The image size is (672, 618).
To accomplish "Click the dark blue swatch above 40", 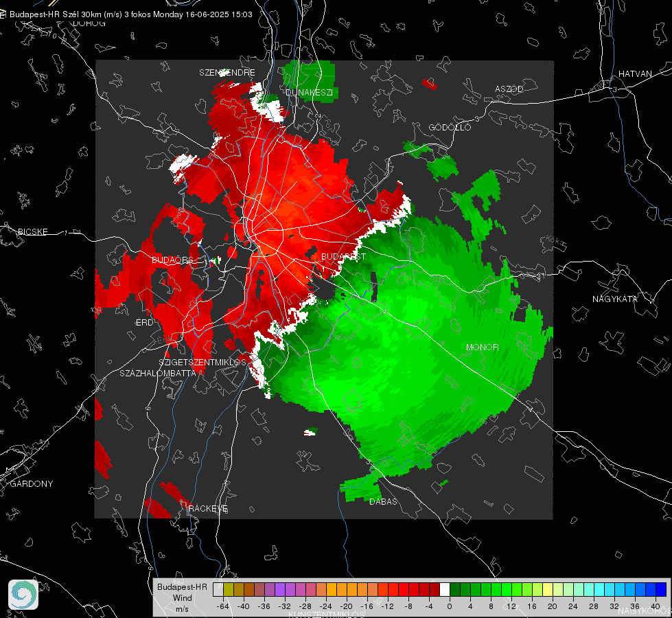I will 661,590.
